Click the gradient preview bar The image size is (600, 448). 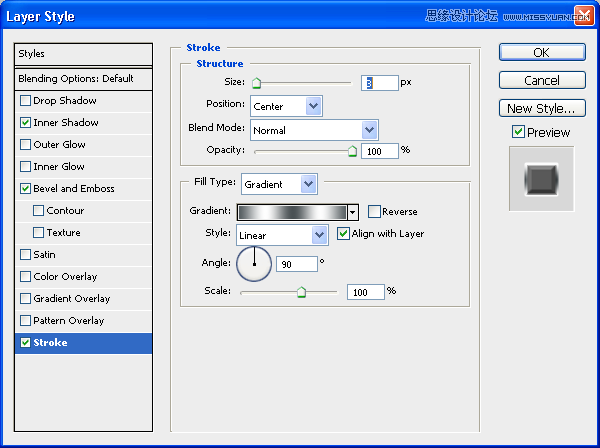pos(292,212)
